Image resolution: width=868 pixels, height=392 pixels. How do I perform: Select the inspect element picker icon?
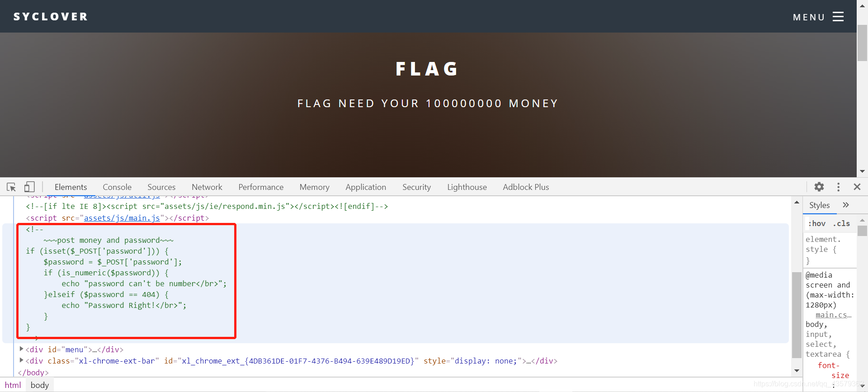[11, 187]
